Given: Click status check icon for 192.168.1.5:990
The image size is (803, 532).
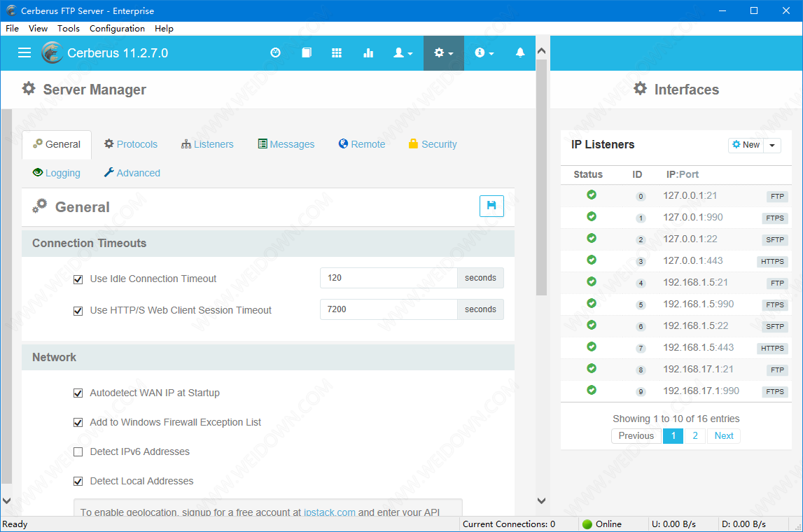Looking at the screenshot, I should 592,304.
